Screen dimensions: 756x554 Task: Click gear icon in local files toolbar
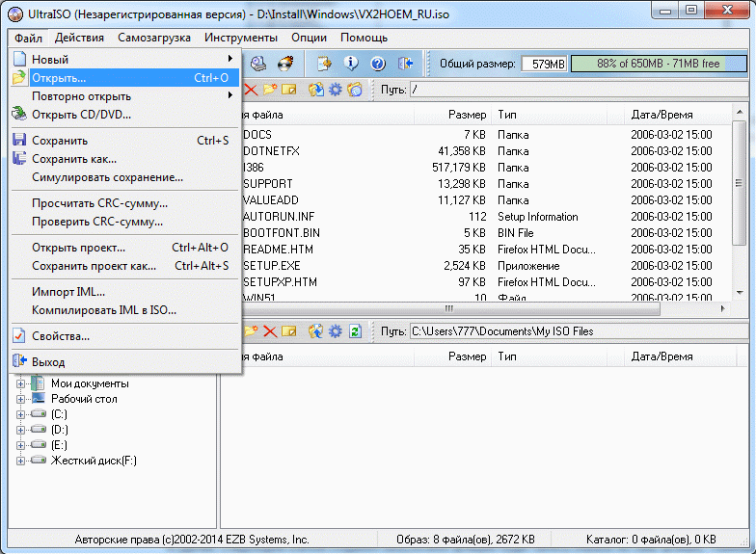click(336, 331)
